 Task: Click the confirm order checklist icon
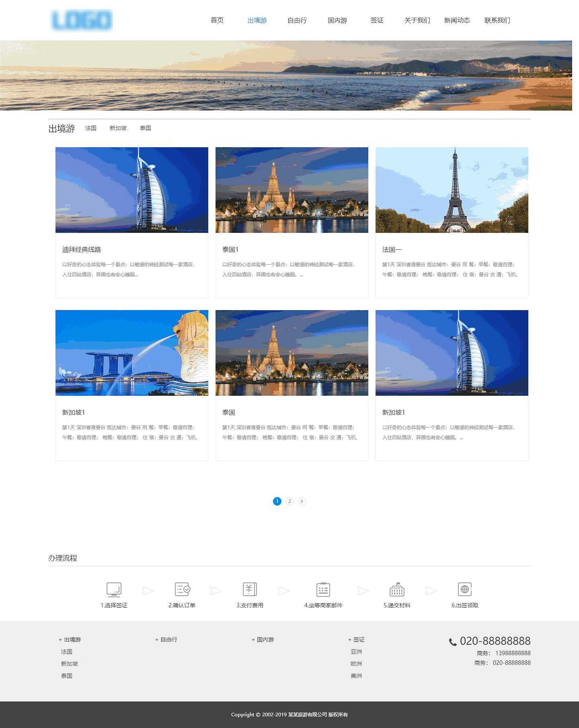[182, 590]
